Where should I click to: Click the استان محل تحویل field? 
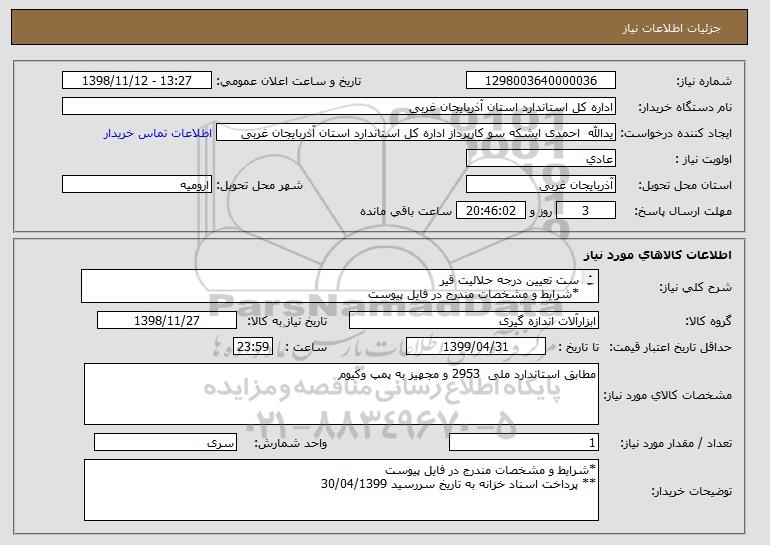coord(541,185)
